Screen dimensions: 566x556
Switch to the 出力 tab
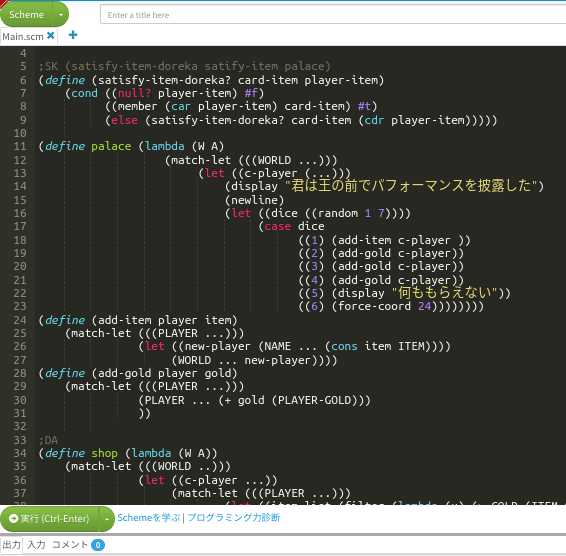(x=12, y=544)
